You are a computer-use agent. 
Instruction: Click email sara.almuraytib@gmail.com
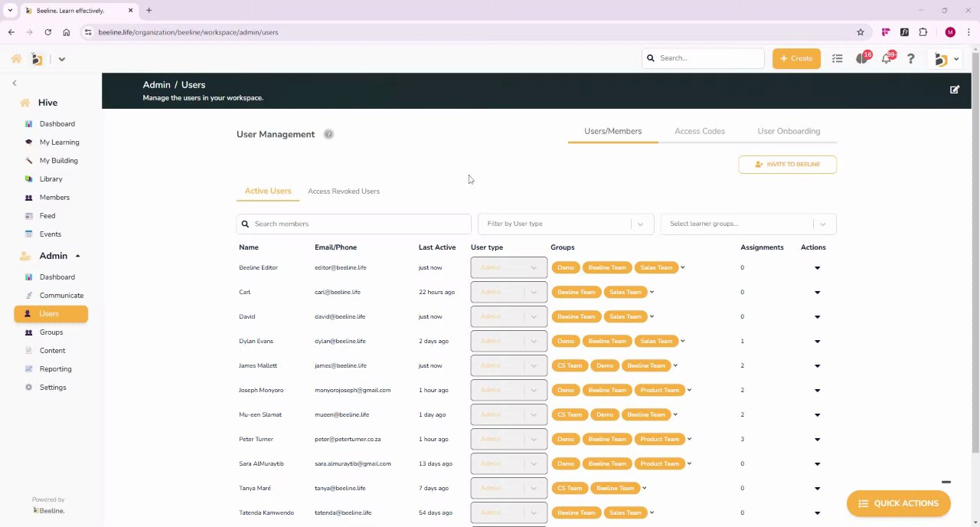[x=352, y=464]
